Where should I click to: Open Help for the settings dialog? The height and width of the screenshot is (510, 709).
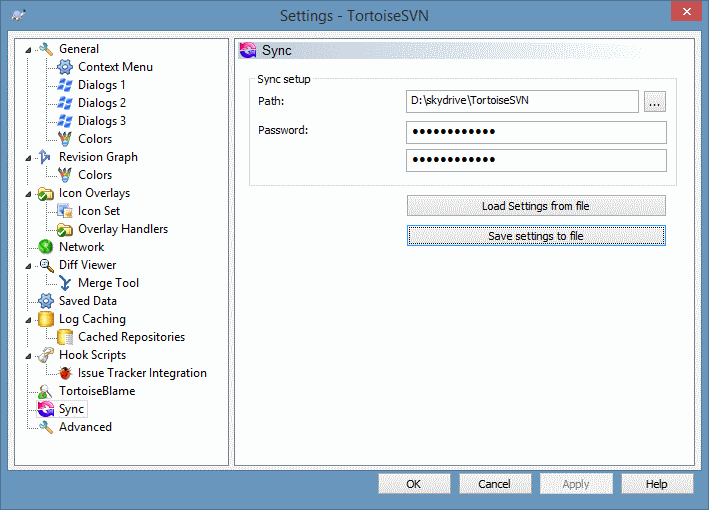pyautogui.click(x=657, y=484)
